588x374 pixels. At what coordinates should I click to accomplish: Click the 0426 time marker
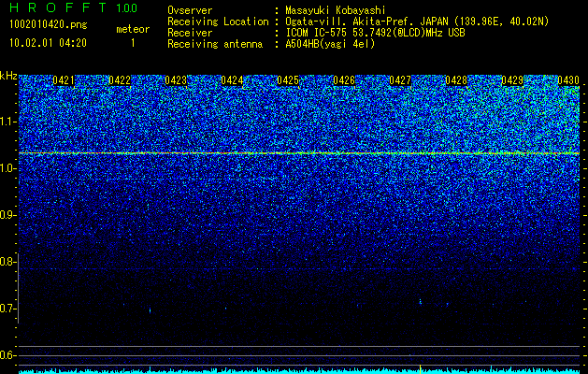[344, 80]
